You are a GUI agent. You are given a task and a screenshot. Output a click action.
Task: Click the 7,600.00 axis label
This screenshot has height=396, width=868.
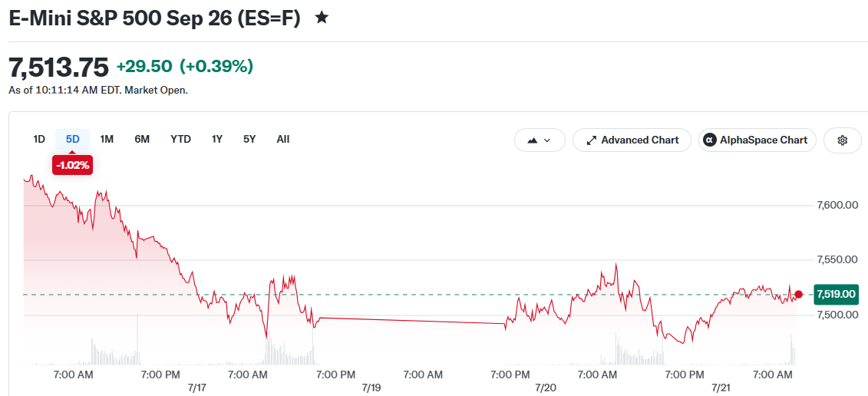pyautogui.click(x=837, y=206)
